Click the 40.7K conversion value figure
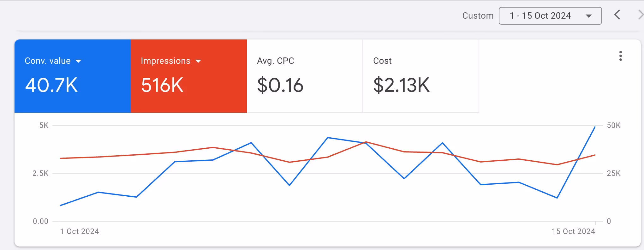 pos(51,85)
